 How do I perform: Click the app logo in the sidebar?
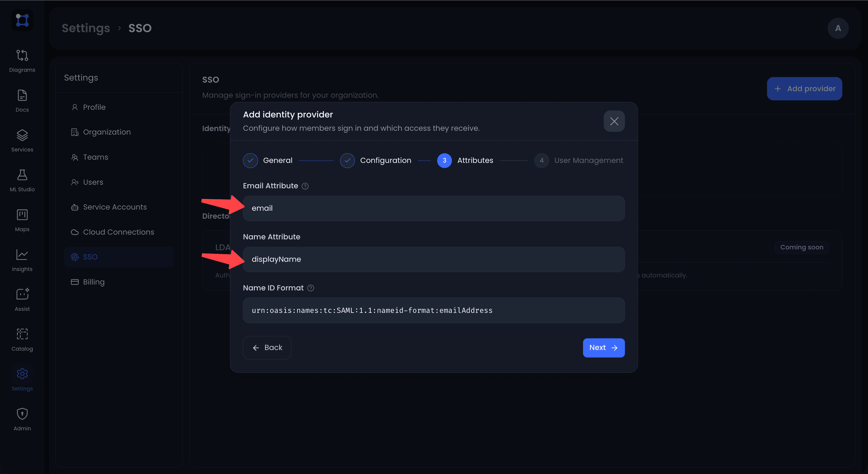pos(22,20)
